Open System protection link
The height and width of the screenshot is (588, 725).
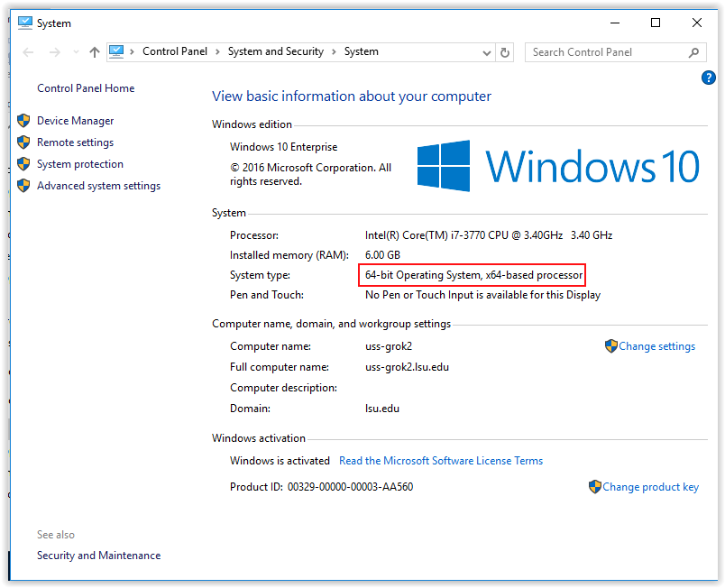pyautogui.click(x=80, y=164)
